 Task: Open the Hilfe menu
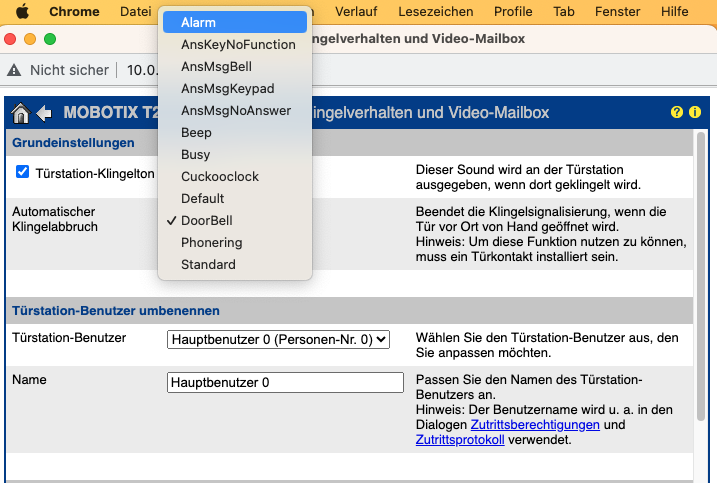point(674,11)
